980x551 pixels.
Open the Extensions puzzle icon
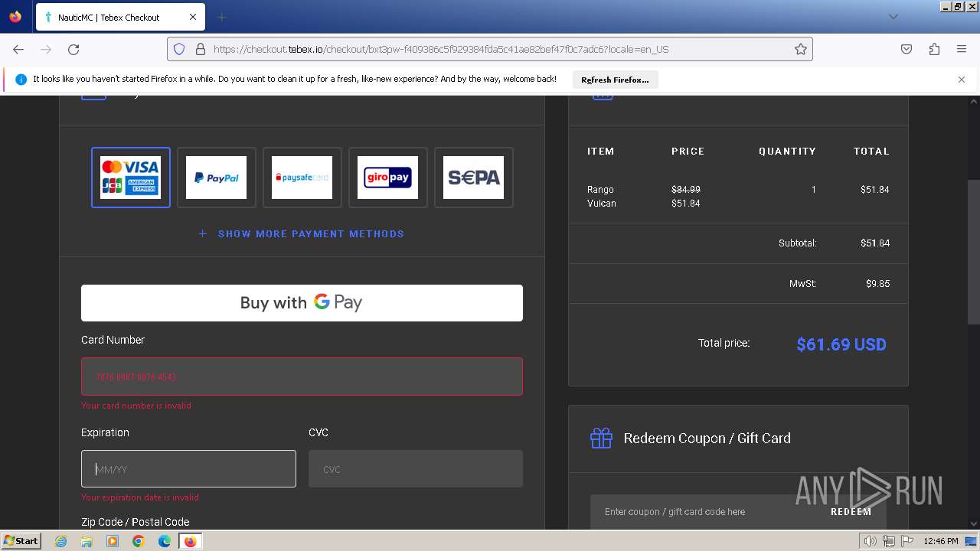tap(934, 49)
